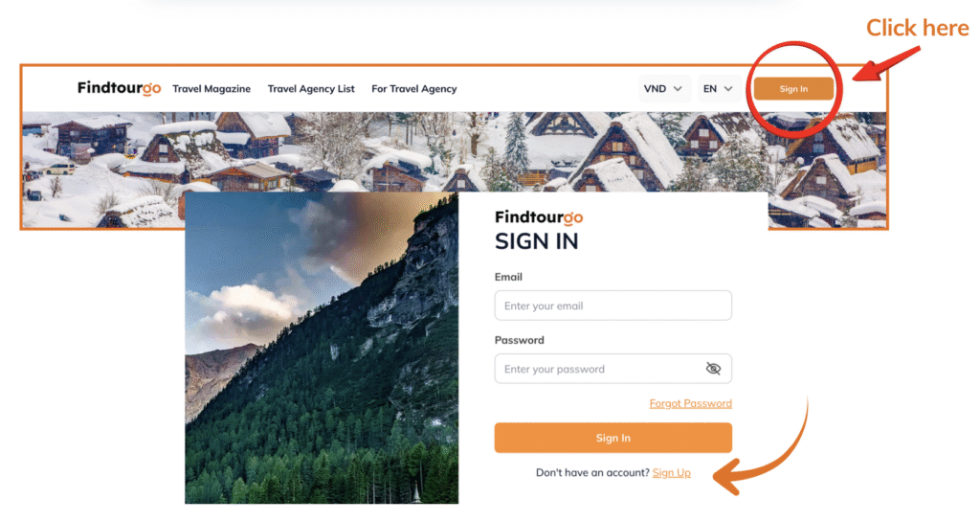Submit the form with wide Sign In button
This screenshot has width=980, height=521.
tap(612, 438)
